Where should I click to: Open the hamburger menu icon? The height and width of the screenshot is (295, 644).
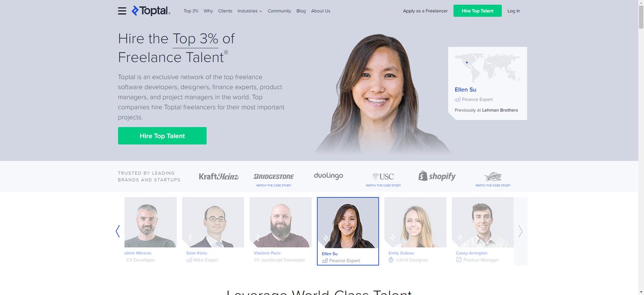click(122, 11)
